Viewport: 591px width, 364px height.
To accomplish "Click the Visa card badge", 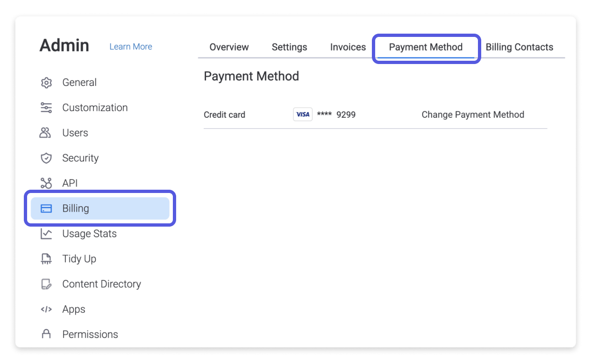I will tap(302, 114).
